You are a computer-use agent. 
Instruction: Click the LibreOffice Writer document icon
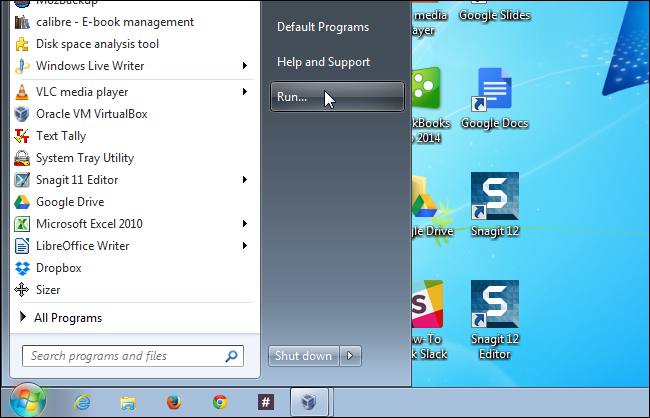[x=22, y=246]
